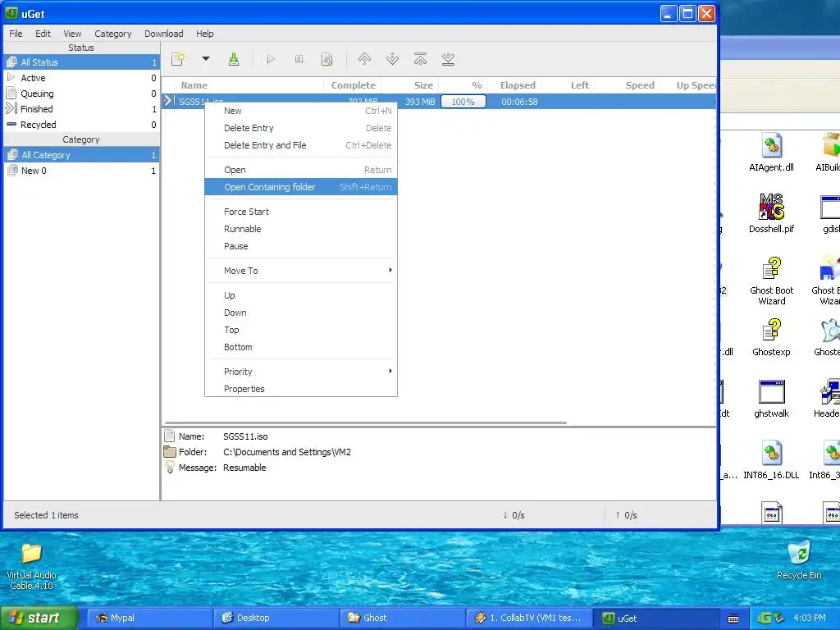Choose Delete Entry and File
Image resolution: width=840 pixels, height=630 pixels.
pyautogui.click(x=301, y=145)
